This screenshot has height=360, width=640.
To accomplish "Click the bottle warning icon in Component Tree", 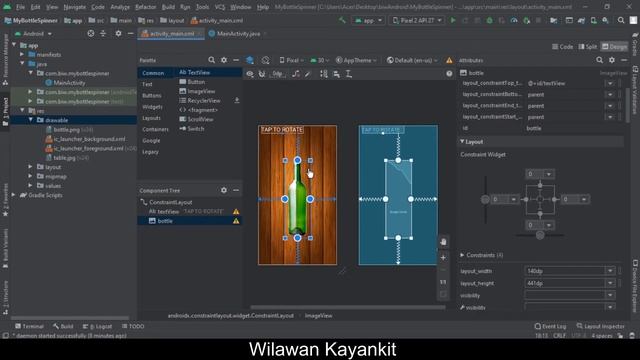I will point(236,221).
